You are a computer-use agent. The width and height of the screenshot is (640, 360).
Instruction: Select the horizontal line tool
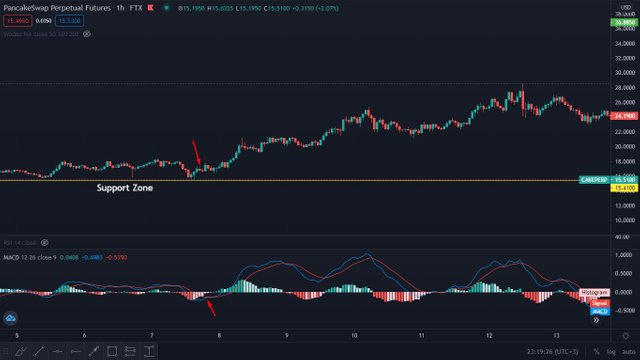pos(57,351)
